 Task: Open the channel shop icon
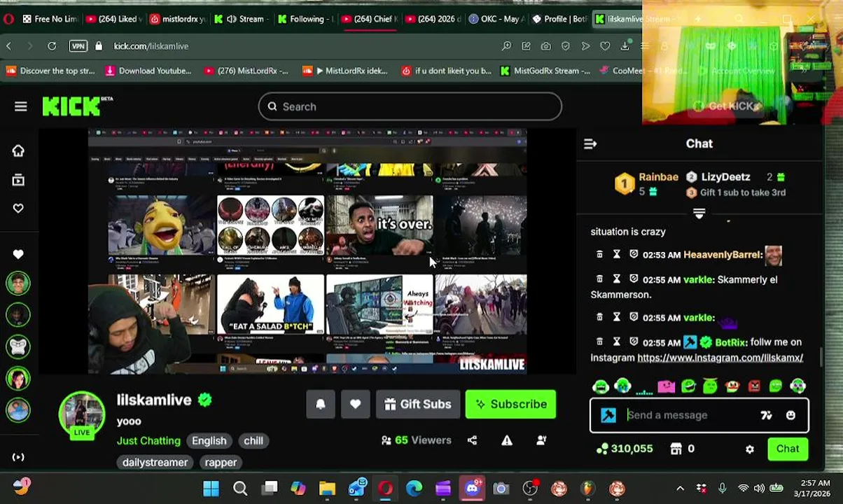[x=676, y=449]
